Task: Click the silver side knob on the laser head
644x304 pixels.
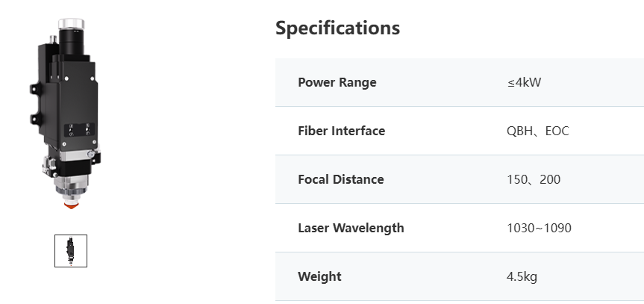Action: (91, 154)
